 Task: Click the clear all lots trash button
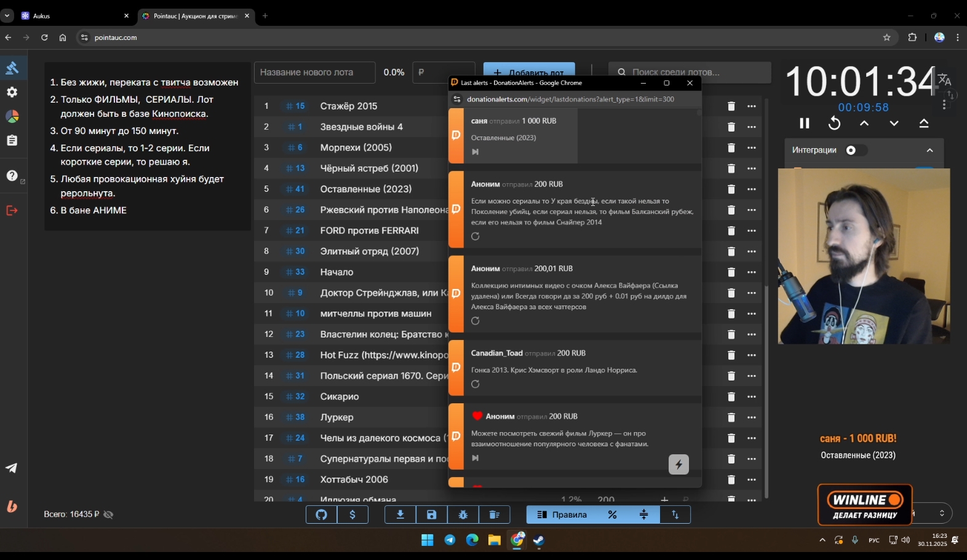[x=495, y=515]
